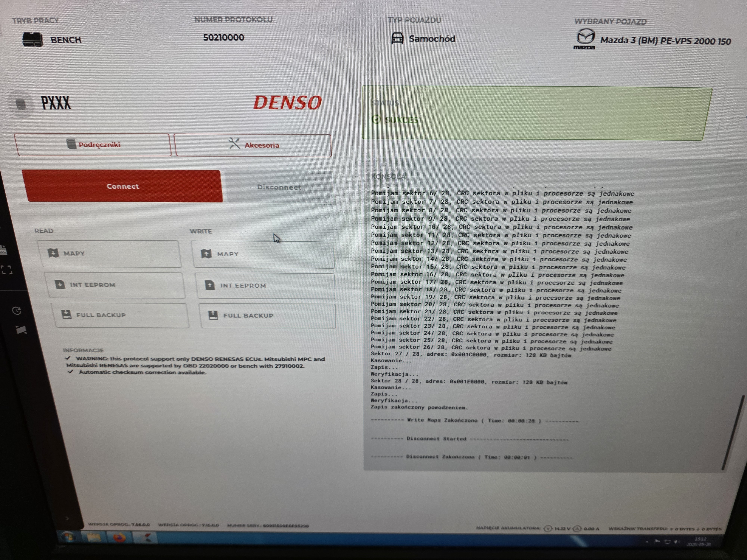Toggle the fullscreen brackets icon in sidebar

(x=6, y=270)
